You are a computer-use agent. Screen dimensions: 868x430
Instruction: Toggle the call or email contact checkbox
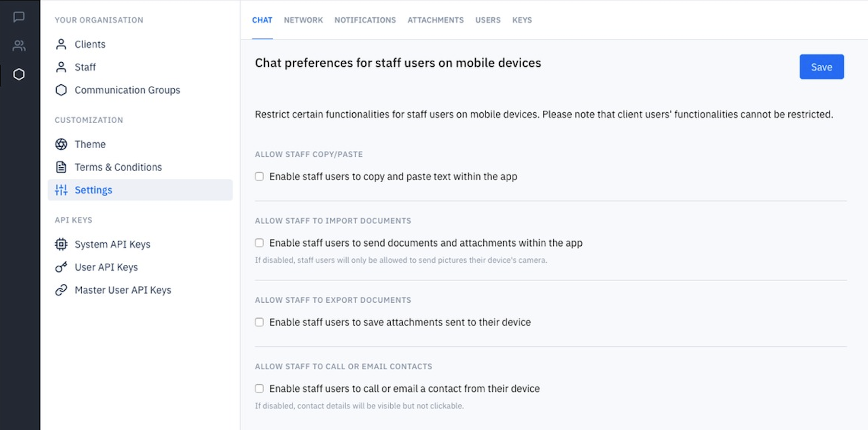[259, 388]
